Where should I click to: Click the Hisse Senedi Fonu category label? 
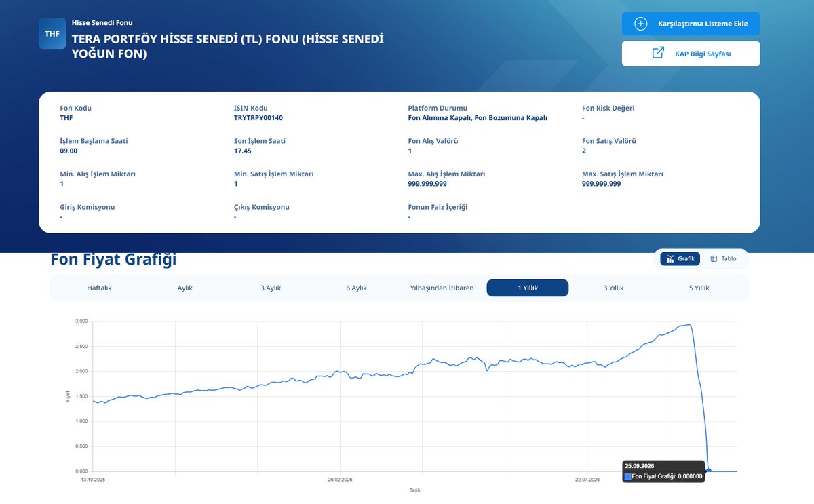(102, 22)
